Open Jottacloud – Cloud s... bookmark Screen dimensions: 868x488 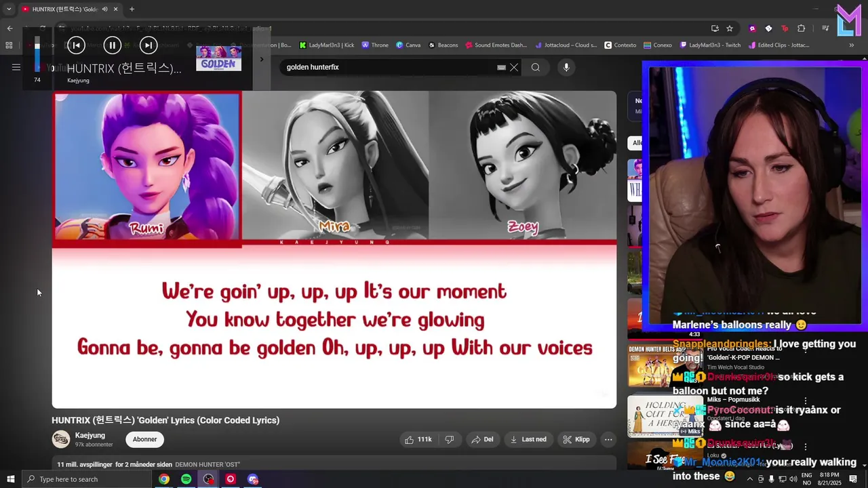566,45
